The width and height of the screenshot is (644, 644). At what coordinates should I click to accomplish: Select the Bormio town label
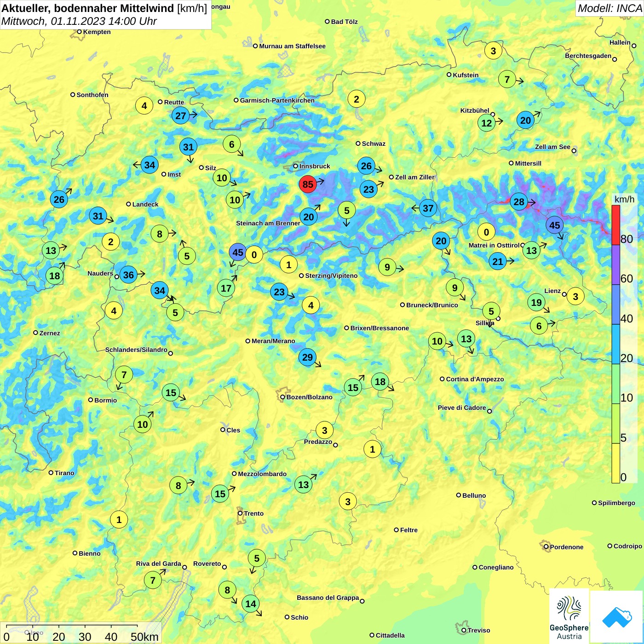tap(105, 400)
